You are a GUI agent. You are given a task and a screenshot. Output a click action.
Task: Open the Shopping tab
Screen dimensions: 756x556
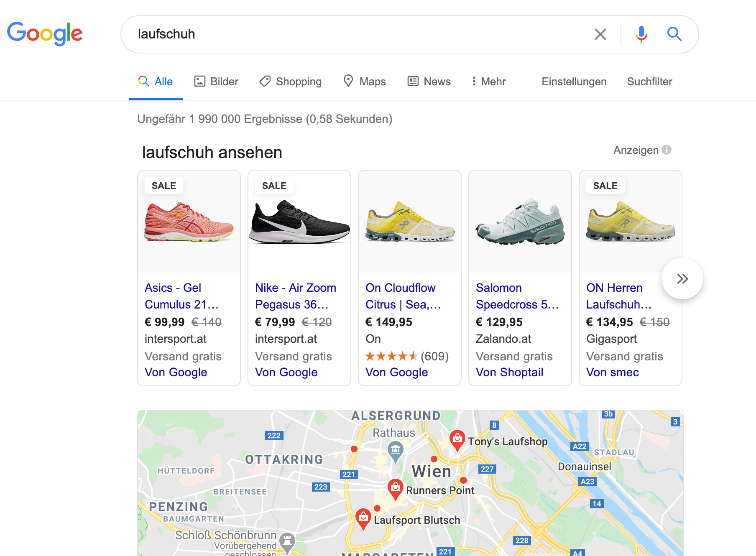(290, 82)
